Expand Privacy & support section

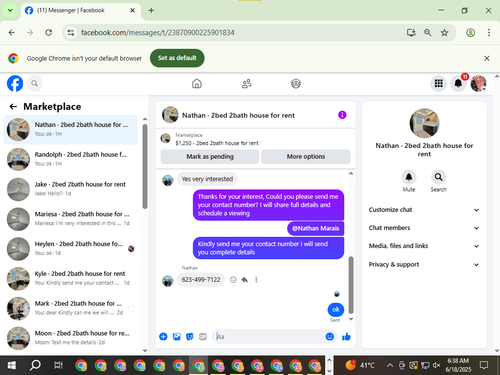click(424, 265)
